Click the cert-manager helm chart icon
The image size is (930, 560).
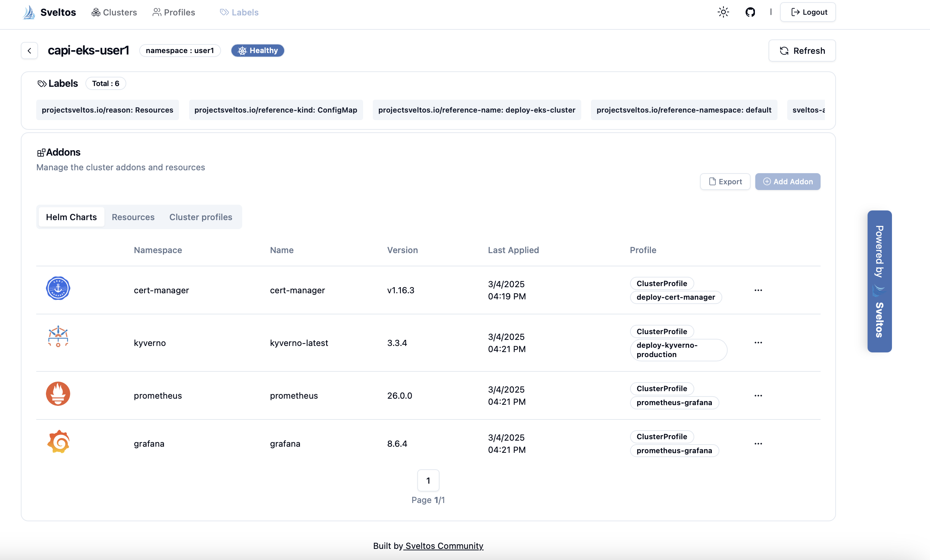pos(58,289)
